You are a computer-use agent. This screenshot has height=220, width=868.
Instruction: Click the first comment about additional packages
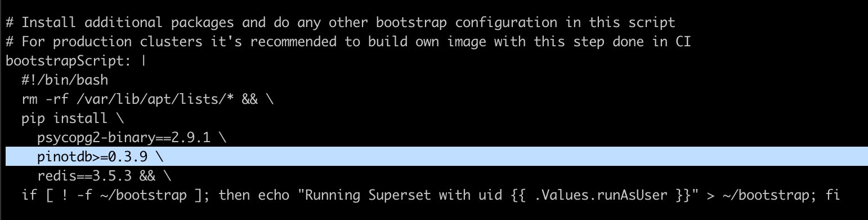[341, 23]
